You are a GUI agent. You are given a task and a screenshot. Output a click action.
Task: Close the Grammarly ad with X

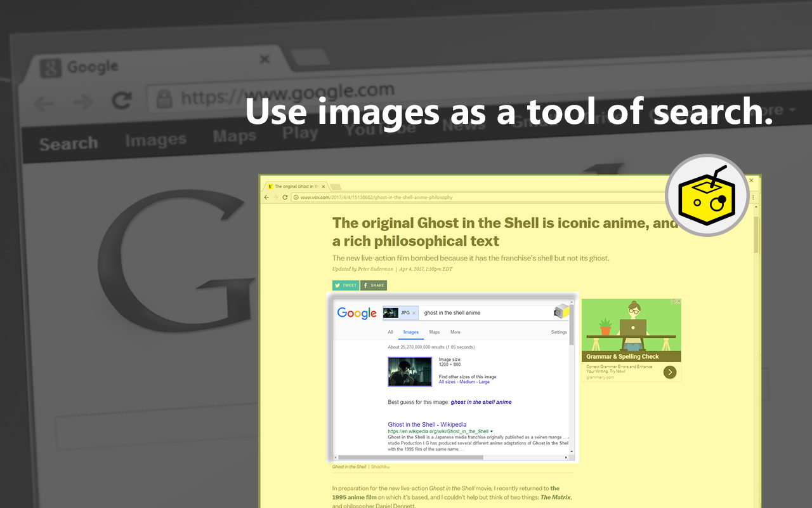[x=679, y=302]
